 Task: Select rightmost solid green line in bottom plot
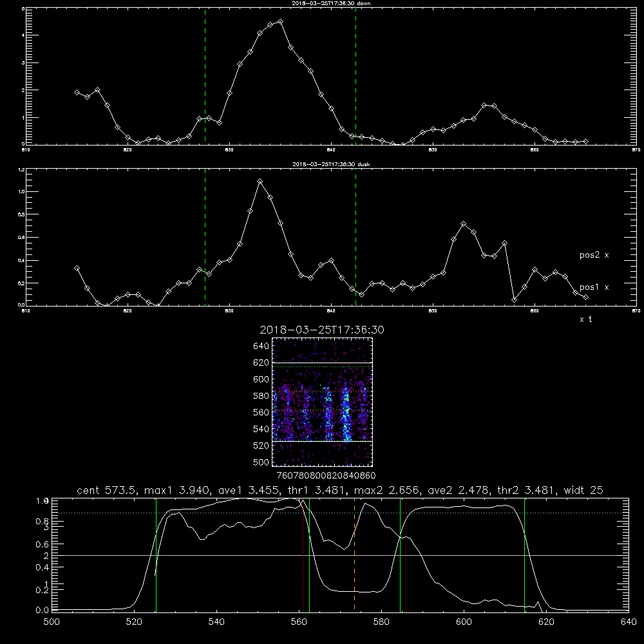pos(524,554)
